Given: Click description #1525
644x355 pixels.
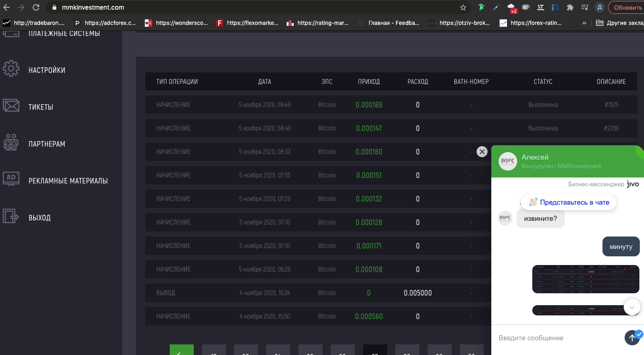Looking at the screenshot, I should (611, 105).
